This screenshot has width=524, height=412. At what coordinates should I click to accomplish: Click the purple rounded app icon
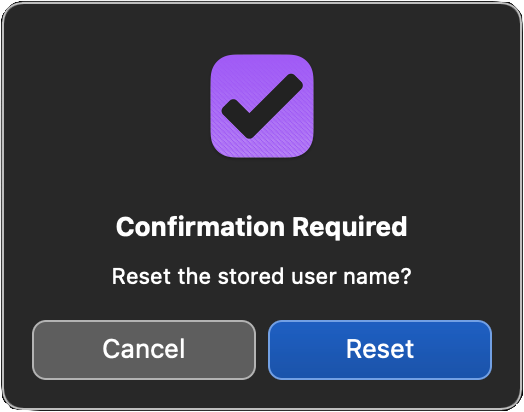pyautogui.click(x=262, y=106)
